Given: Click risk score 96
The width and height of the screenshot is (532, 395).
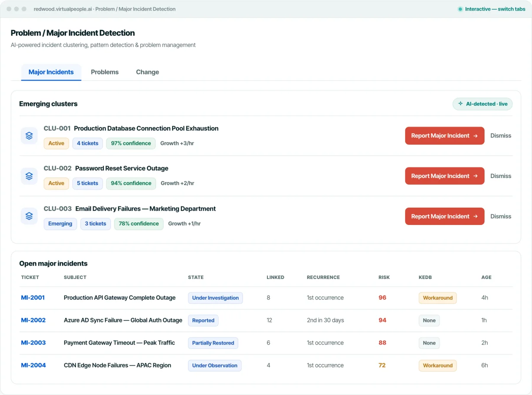Looking at the screenshot, I should pos(383,298).
